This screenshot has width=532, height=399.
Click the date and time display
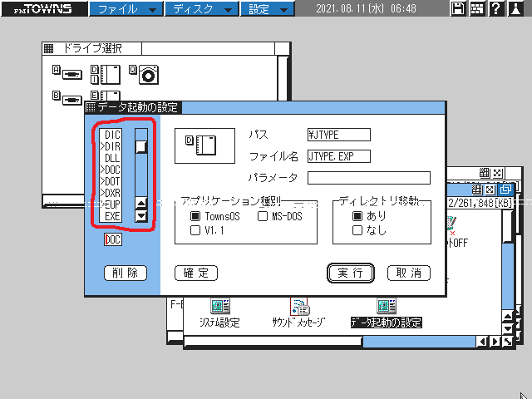point(366,8)
